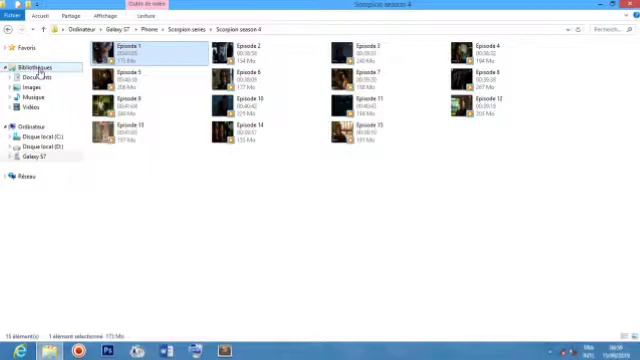Switch to the Affichage tab
The image size is (640, 360).
pyautogui.click(x=105, y=16)
